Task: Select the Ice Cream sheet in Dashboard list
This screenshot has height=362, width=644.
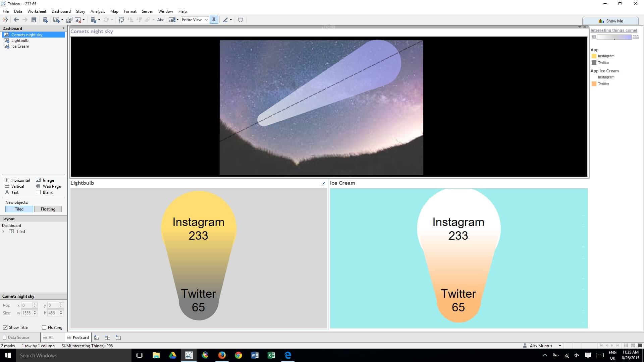Action: [x=20, y=46]
